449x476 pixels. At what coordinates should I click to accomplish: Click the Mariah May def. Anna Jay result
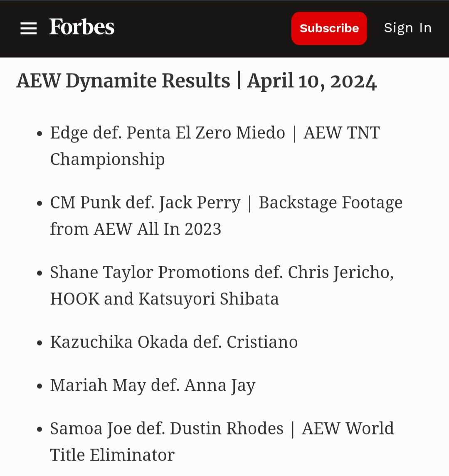153,385
